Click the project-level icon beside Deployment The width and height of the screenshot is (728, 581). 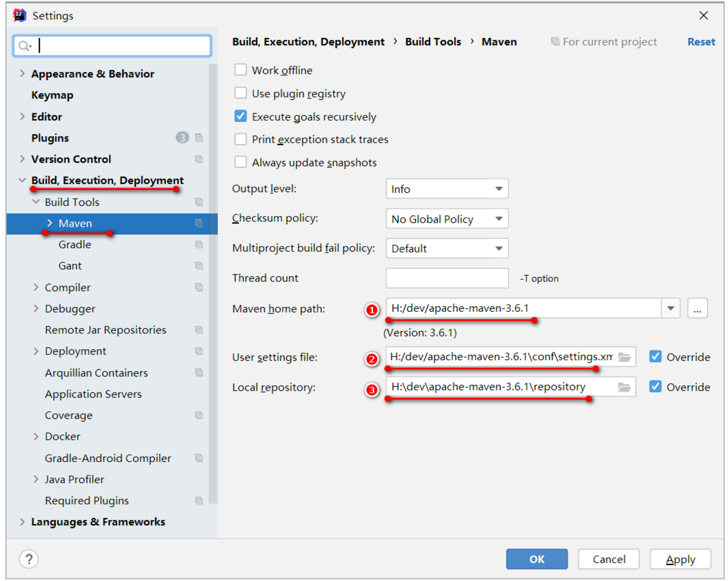pyautogui.click(x=199, y=351)
